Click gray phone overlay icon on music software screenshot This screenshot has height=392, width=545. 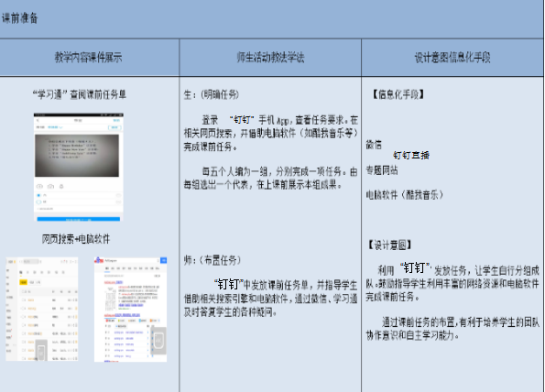click(x=41, y=351)
